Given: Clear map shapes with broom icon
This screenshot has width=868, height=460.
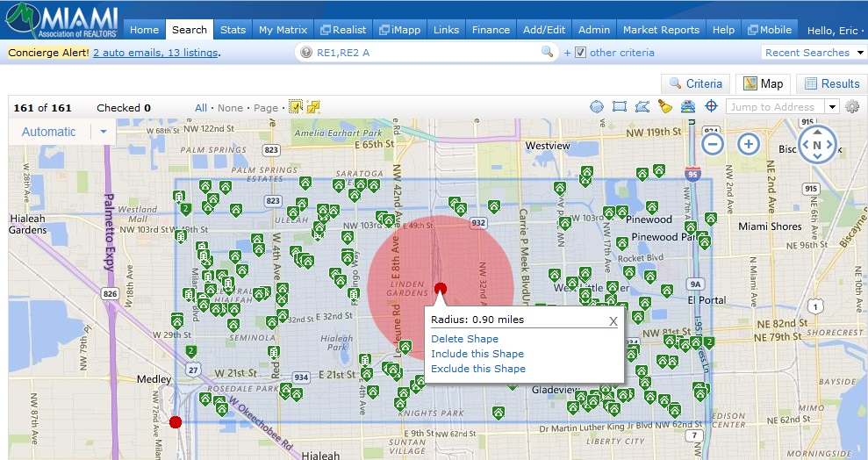Looking at the screenshot, I should pos(665,107).
